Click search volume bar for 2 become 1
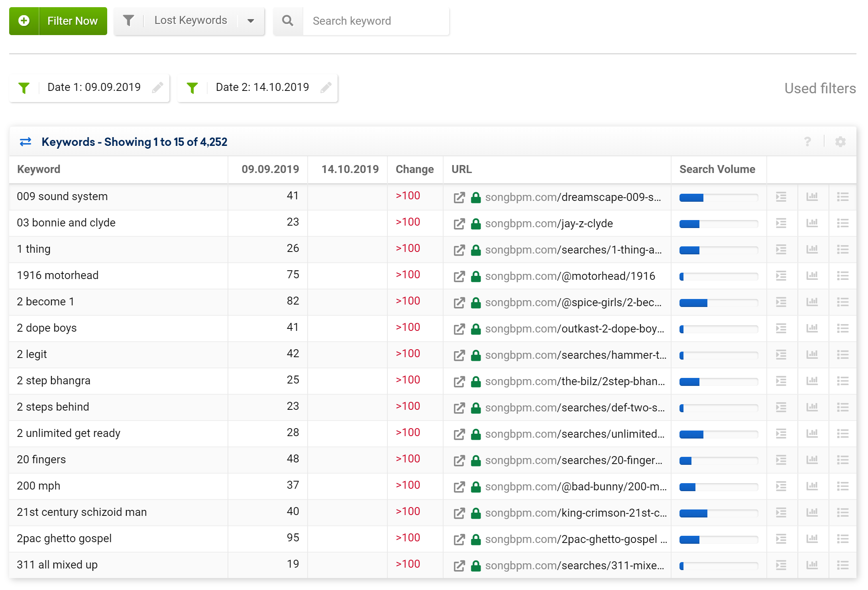This screenshot has width=868, height=590. [719, 303]
